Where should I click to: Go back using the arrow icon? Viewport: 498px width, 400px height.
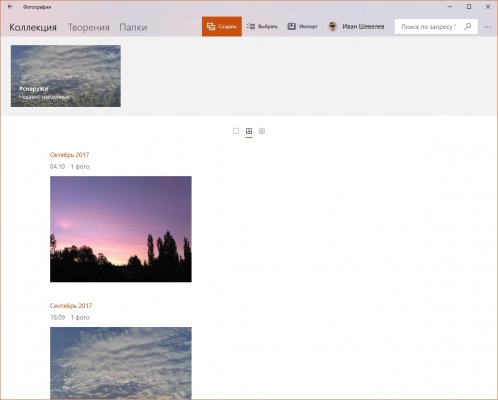pyautogui.click(x=10, y=7)
